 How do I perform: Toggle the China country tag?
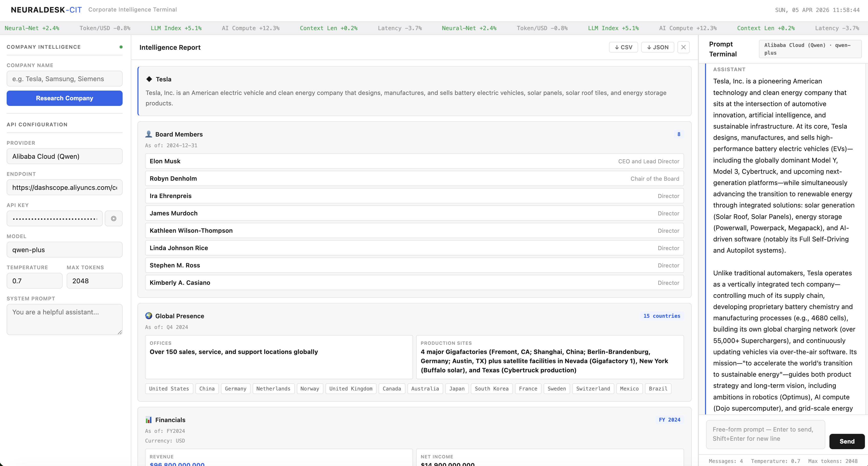[207, 389]
